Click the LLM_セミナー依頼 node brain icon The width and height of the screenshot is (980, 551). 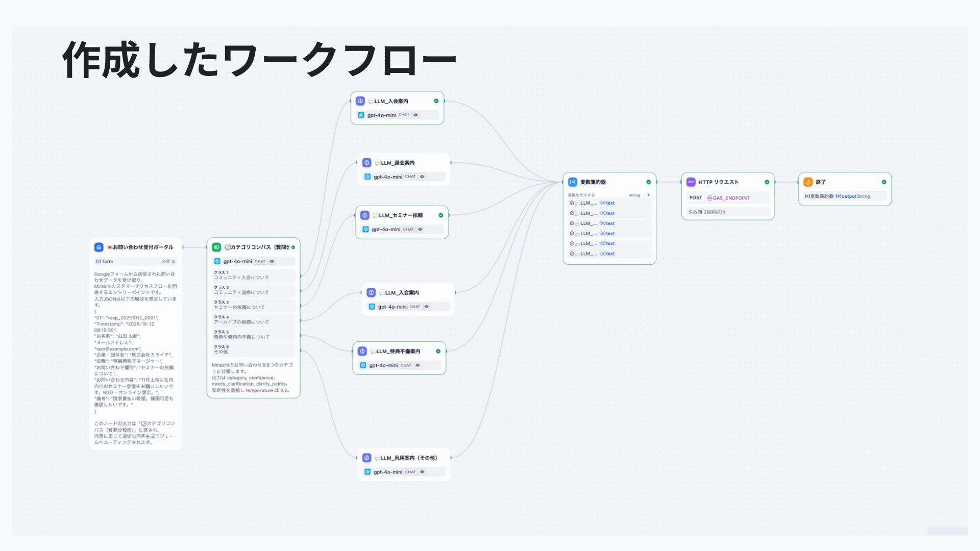(364, 215)
